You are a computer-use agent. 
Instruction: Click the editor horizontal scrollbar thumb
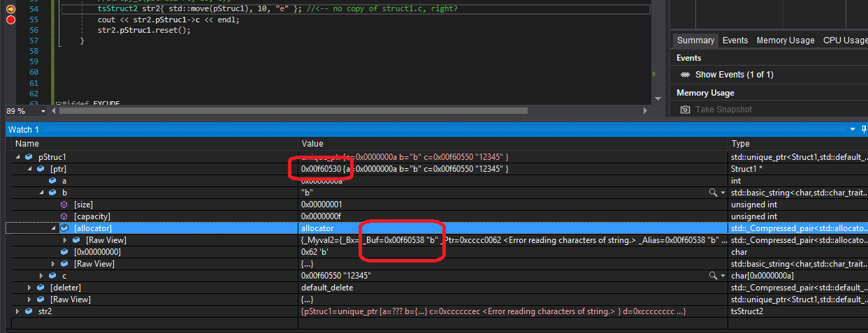click(x=293, y=110)
